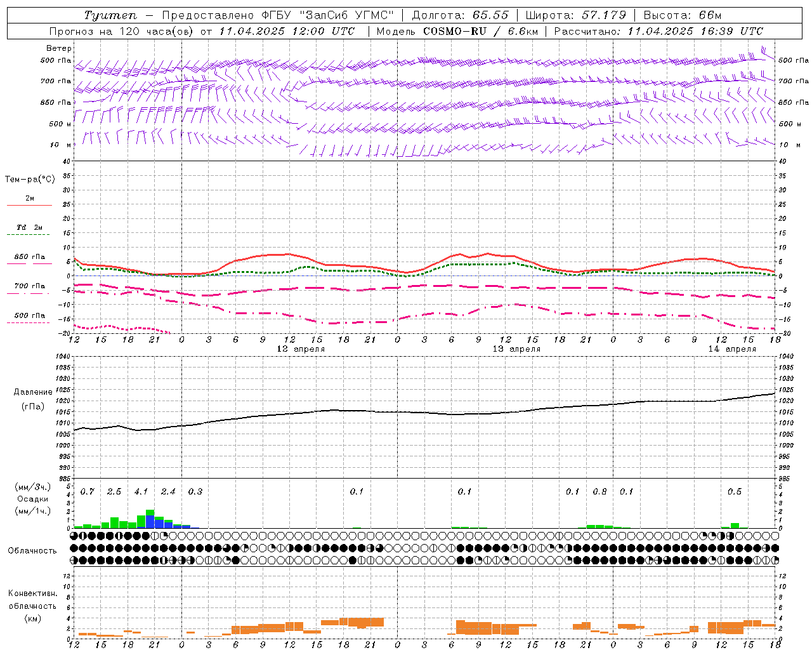This screenshot has width=812, height=650.
Task: Select the (мм/1ч.) precipitation unit label
Action: 33,511
